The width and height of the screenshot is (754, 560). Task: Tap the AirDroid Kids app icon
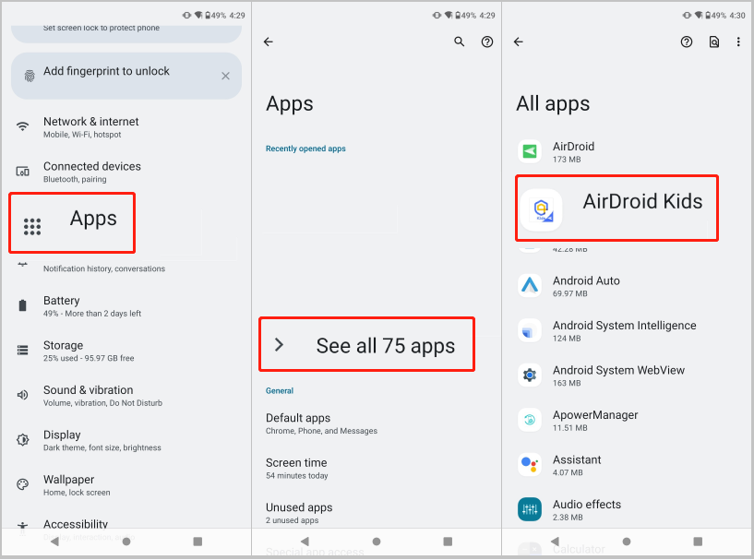[x=541, y=210]
